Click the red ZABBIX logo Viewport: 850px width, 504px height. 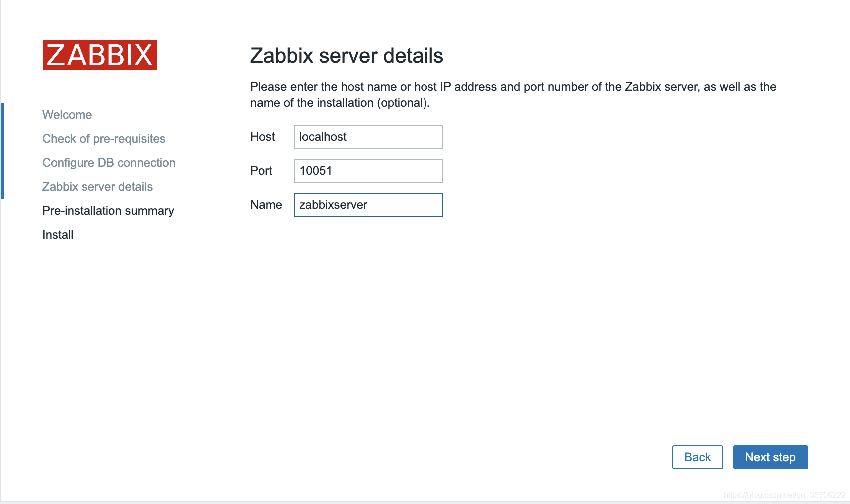pyautogui.click(x=100, y=55)
